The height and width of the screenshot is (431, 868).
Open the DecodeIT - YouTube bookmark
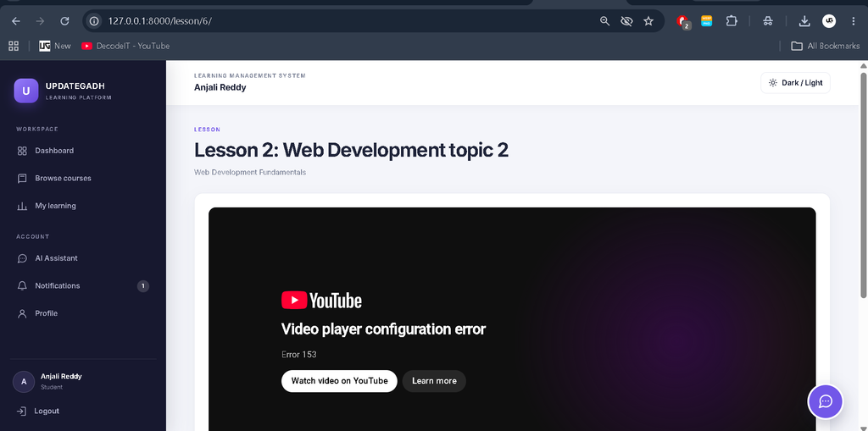coord(125,46)
